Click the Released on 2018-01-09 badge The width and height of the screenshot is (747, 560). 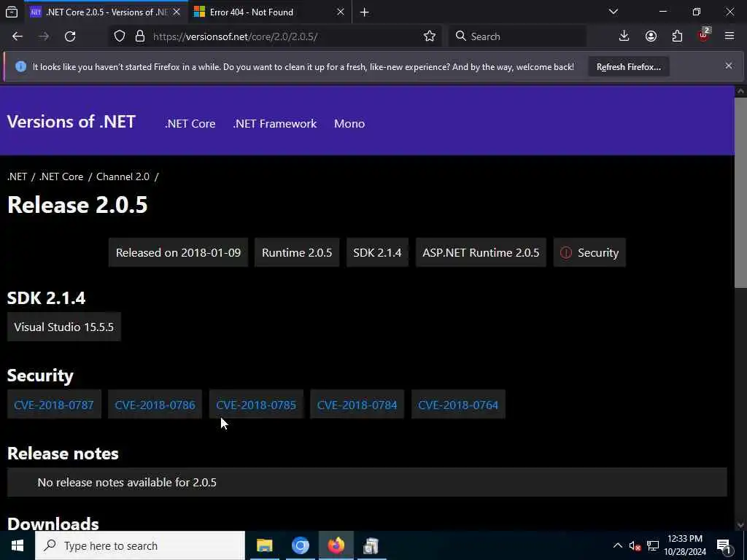point(178,252)
